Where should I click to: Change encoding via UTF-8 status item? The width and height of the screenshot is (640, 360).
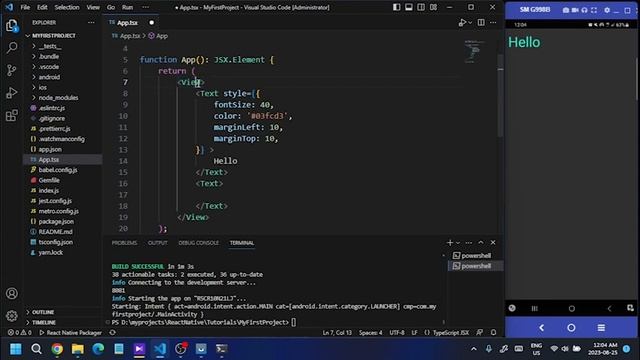pyautogui.click(x=396, y=333)
